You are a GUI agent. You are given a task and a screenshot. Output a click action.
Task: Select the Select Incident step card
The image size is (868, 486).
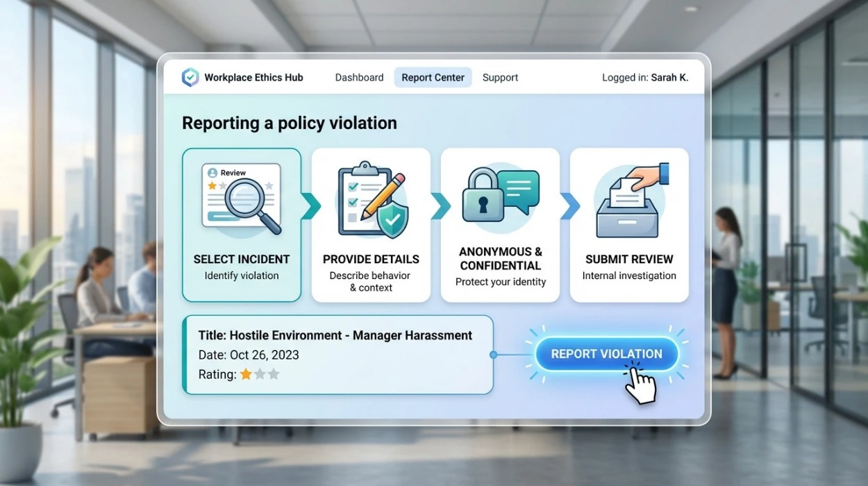[x=242, y=225]
